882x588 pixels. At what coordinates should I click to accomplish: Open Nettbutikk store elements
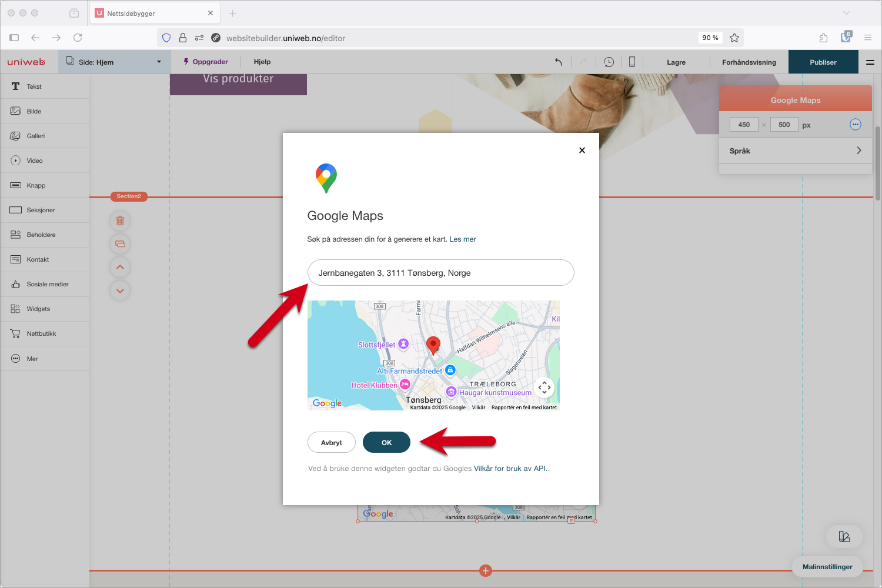(x=45, y=333)
